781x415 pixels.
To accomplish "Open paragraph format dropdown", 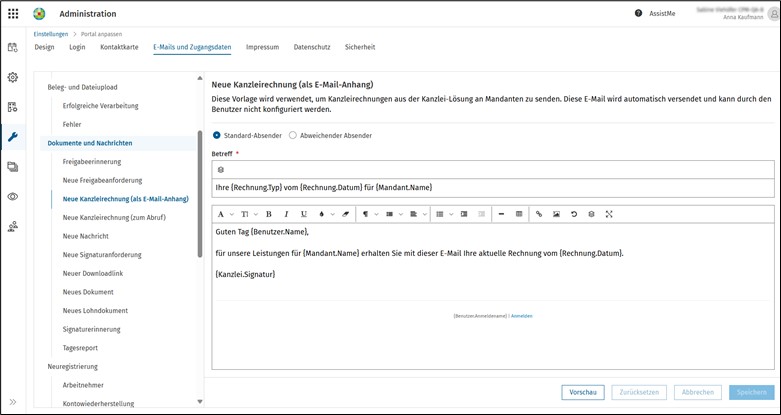I will click(369, 214).
